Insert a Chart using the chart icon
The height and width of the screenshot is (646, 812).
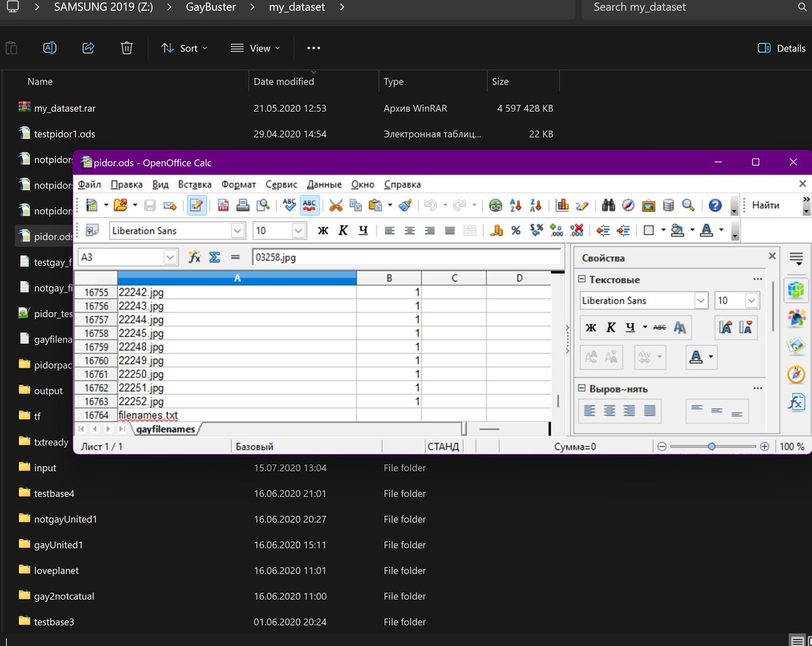[562, 205]
